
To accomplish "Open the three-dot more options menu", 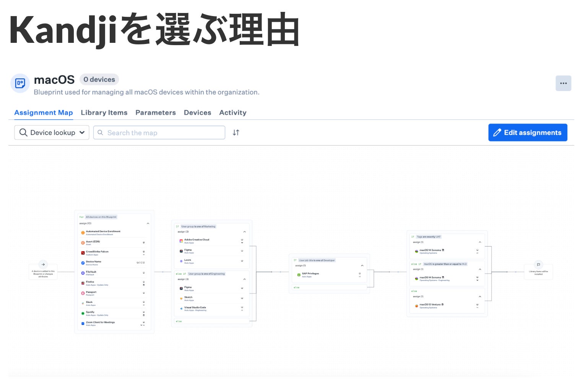I will tap(563, 83).
